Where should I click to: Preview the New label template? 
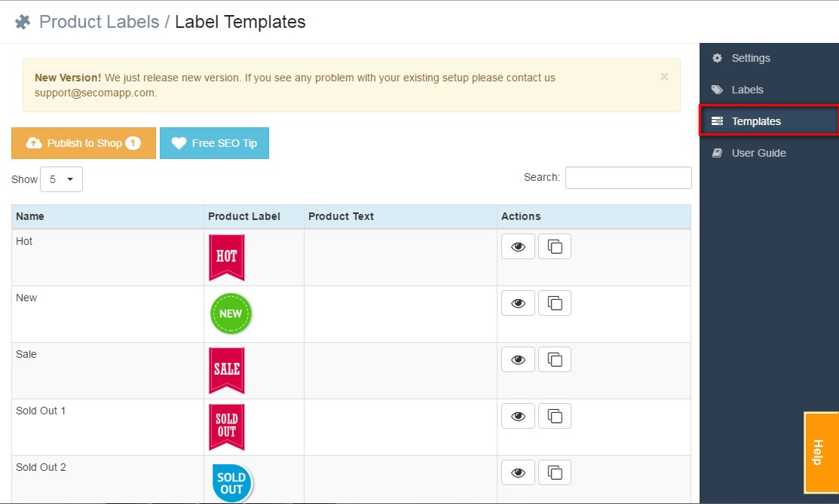(518, 303)
